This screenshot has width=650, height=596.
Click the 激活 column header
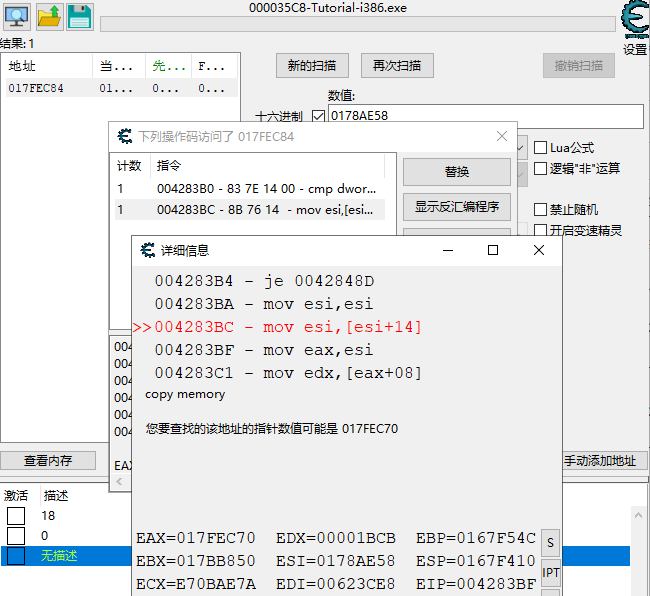coord(16,495)
